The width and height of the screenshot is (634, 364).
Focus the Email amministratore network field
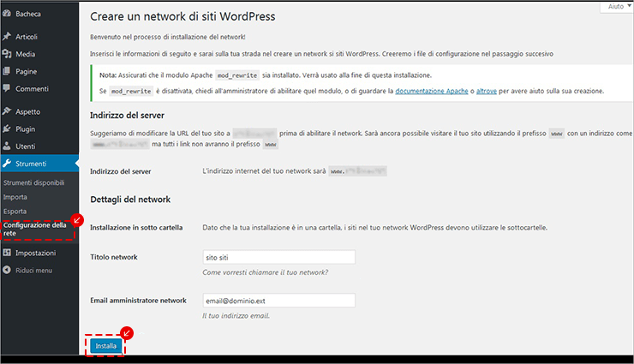pos(278,301)
